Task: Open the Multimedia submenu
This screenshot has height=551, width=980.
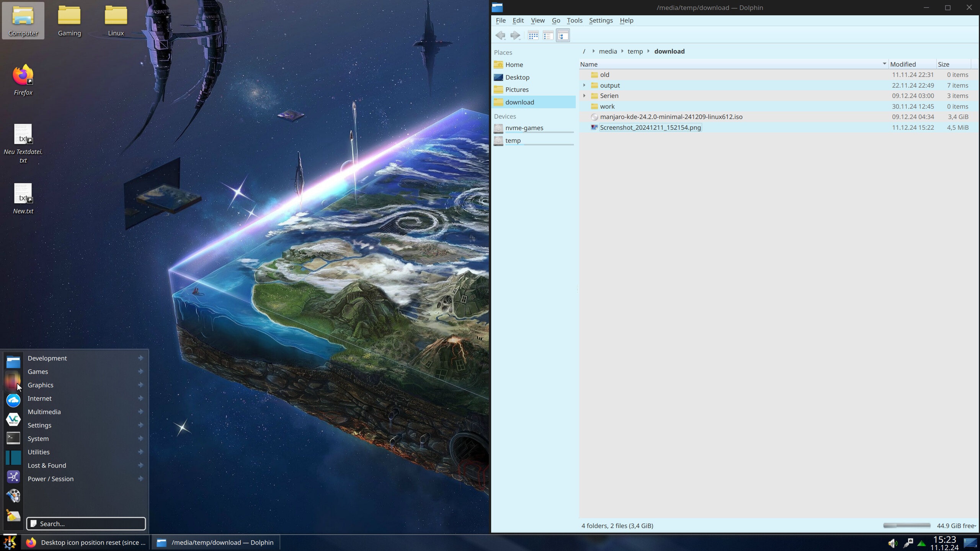Action: [86, 412]
